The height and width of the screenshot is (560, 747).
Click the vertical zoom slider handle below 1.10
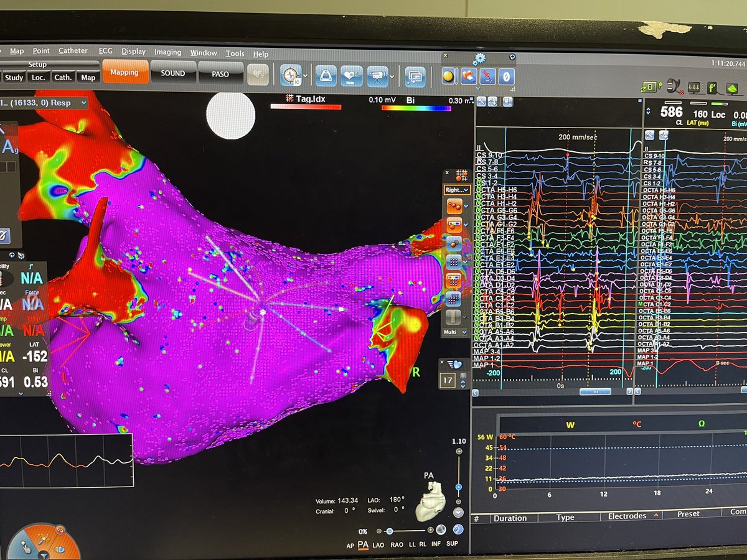pyautogui.click(x=459, y=487)
